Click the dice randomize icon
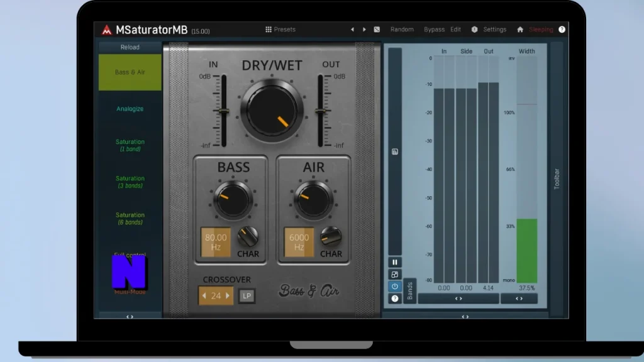The width and height of the screenshot is (644, 362). pos(377,30)
